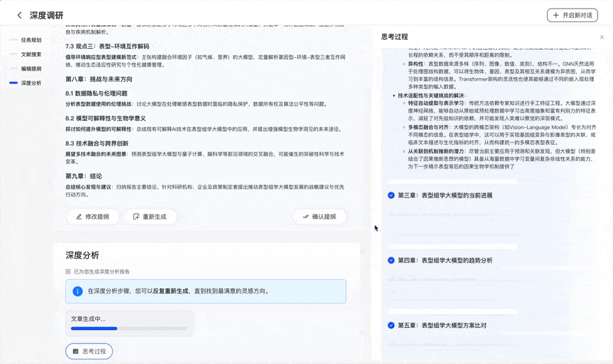Screen dimensions: 613x364
Task: Click the blue info icon in the tip banner
Action: 77,291
